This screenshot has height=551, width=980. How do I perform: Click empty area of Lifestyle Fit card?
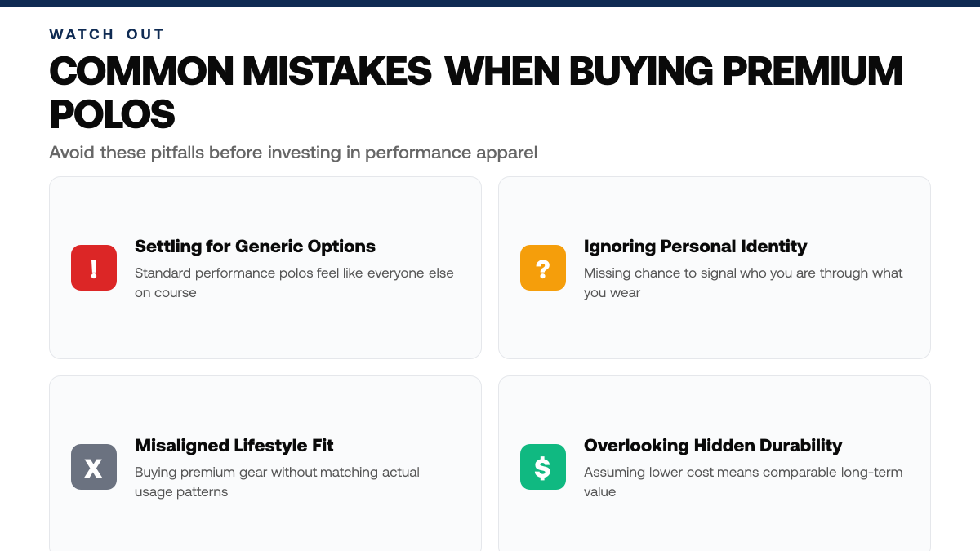[x=265, y=527]
